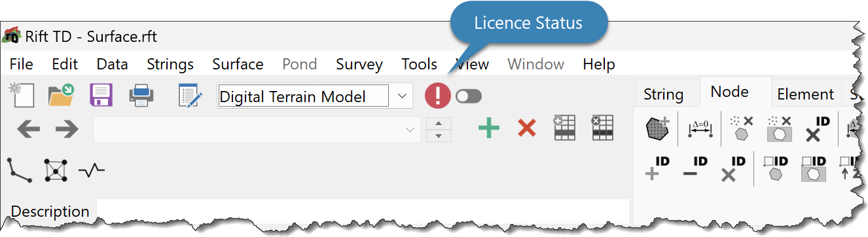
Task: Click the red licence status warning icon
Action: pos(438,96)
